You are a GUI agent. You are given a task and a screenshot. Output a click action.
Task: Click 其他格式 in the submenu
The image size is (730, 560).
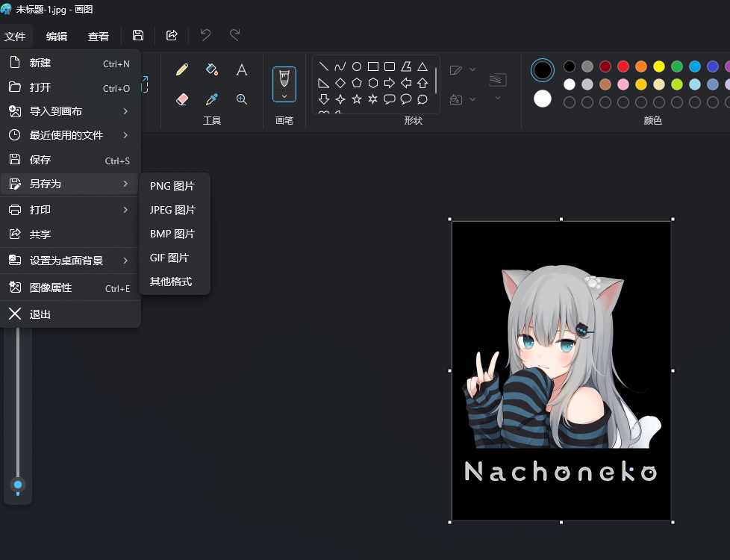tap(171, 281)
